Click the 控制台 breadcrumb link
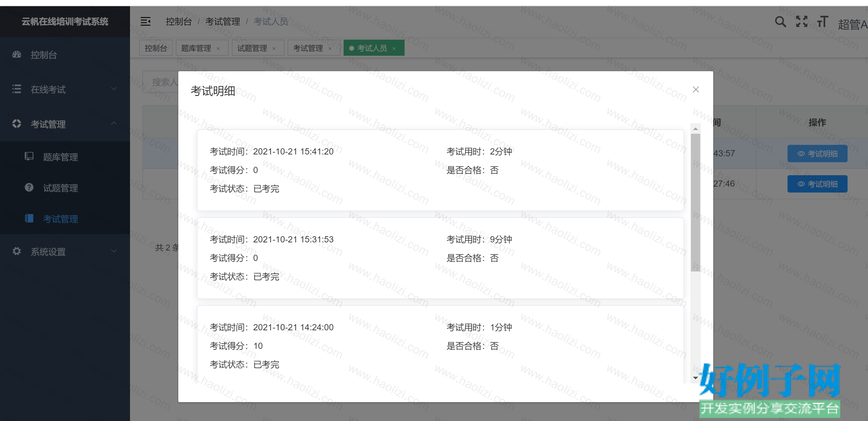The width and height of the screenshot is (868, 421). point(179,22)
